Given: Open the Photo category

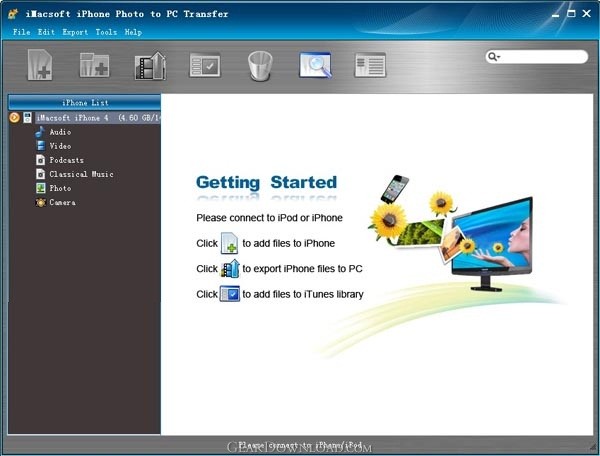Looking at the screenshot, I should point(60,188).
